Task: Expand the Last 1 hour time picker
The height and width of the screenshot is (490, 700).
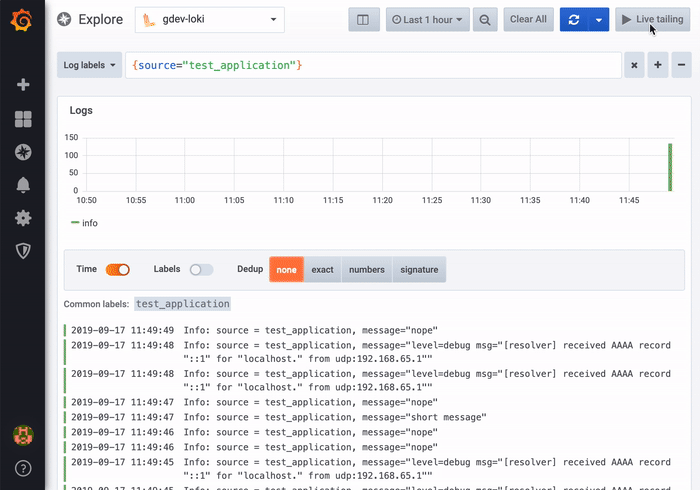Action: pyautogui.click(x=427, y=19)
